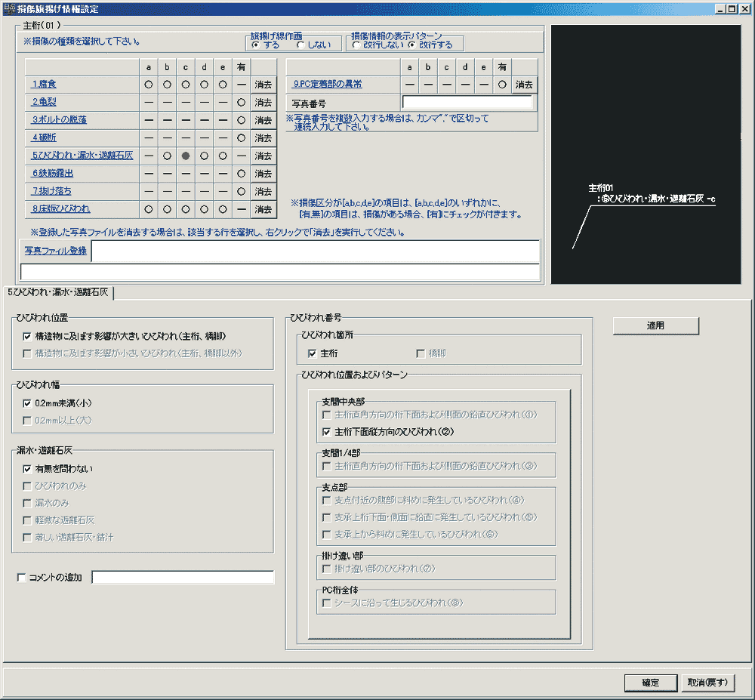Open the 6.鉄筋露出 link
The image size is (755, 700).
[x=53, y=174]
